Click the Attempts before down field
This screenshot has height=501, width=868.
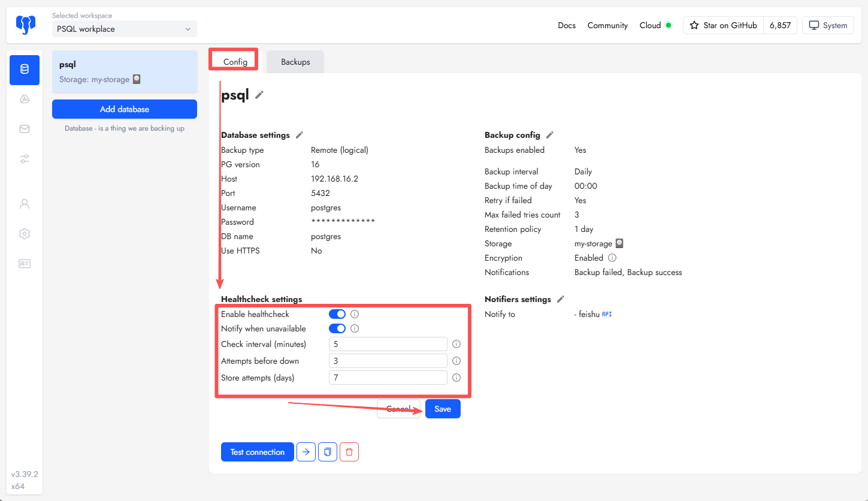(388, 361)
